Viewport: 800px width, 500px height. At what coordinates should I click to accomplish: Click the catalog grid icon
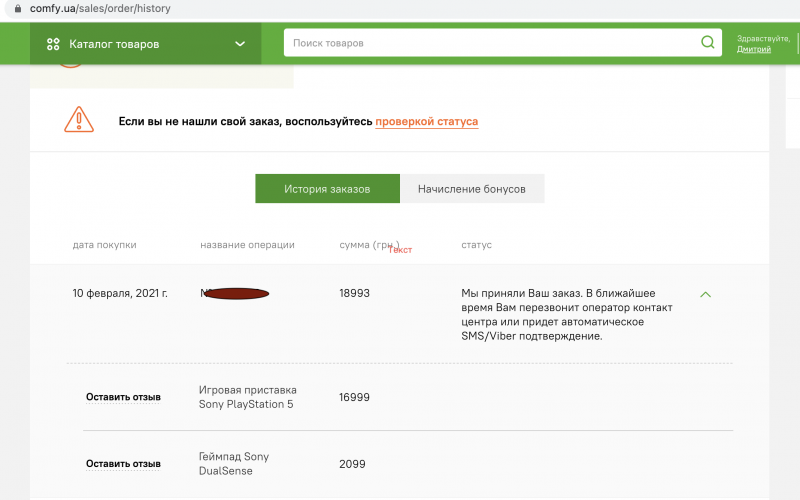53,44
